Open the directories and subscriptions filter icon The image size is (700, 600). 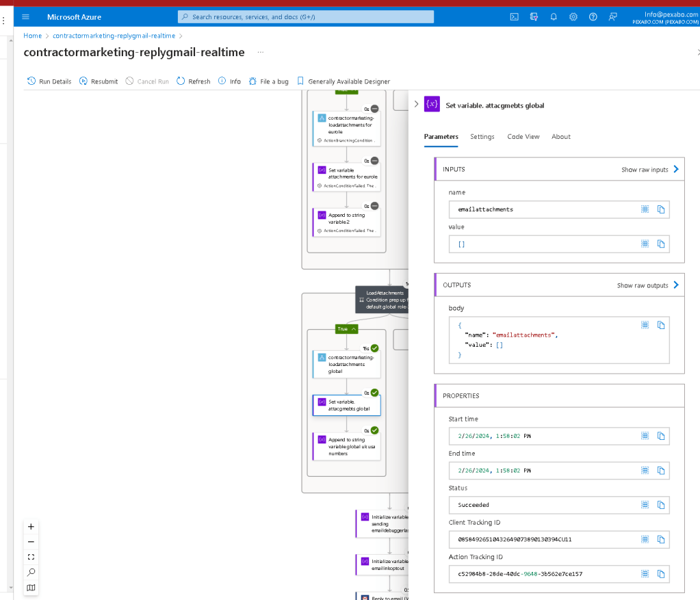[x=534, y=17]
